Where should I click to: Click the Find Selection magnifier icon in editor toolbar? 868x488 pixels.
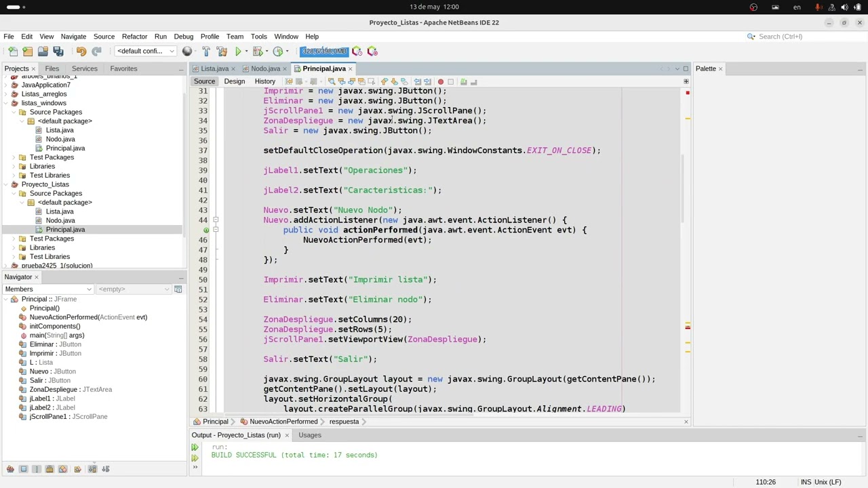332,82
